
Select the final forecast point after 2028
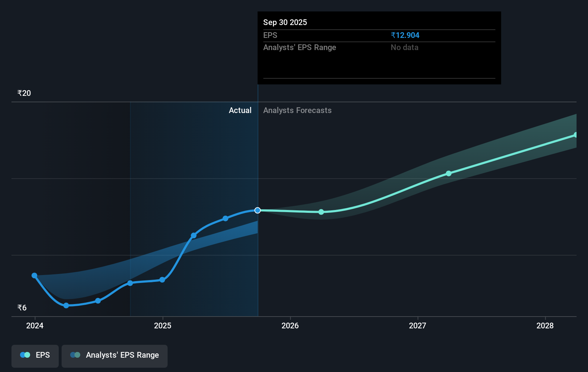coord(576,135)
